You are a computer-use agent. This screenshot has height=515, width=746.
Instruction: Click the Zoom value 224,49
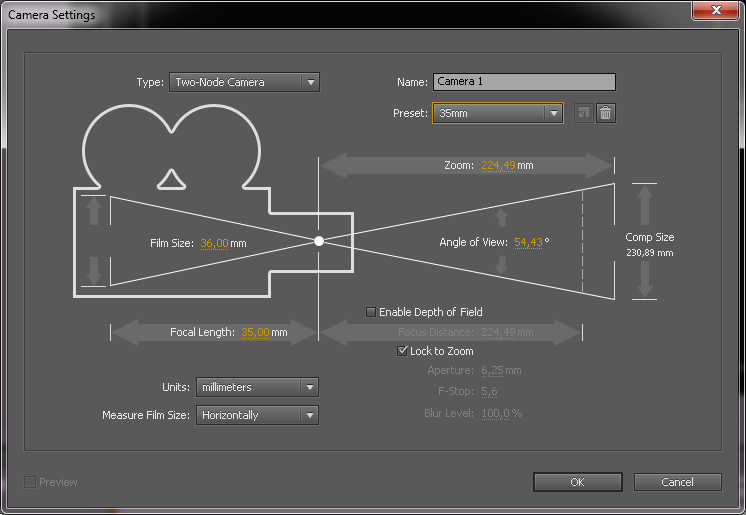point(498,165)
